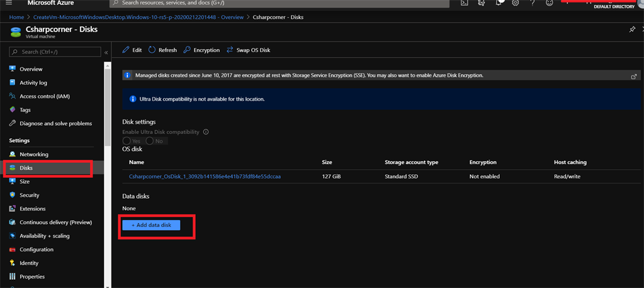Click the 127 GiB size cell
This screenshot has width=644, height=288.
coord(332,177)
